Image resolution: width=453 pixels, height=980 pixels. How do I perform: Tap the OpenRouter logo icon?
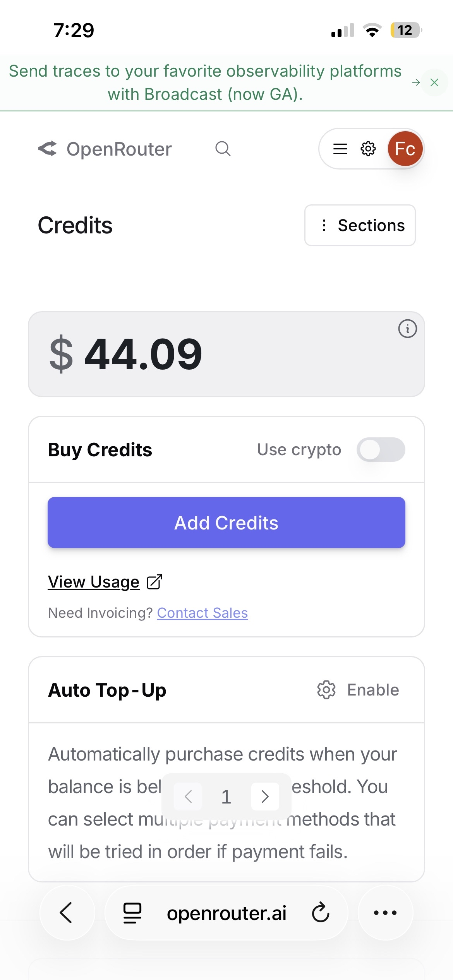point(48,149)
